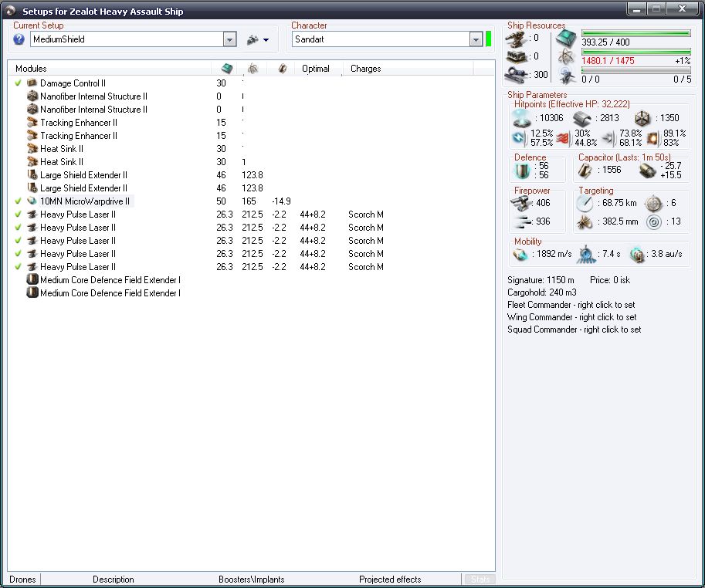Click the capacitor column header icon

tap(283, 68)
